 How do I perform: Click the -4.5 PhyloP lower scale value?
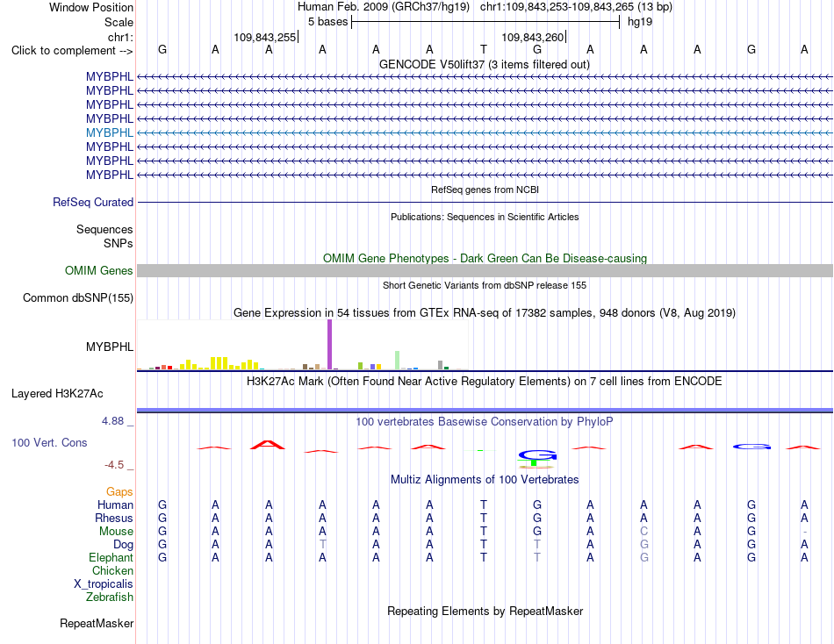click(114, 465)
